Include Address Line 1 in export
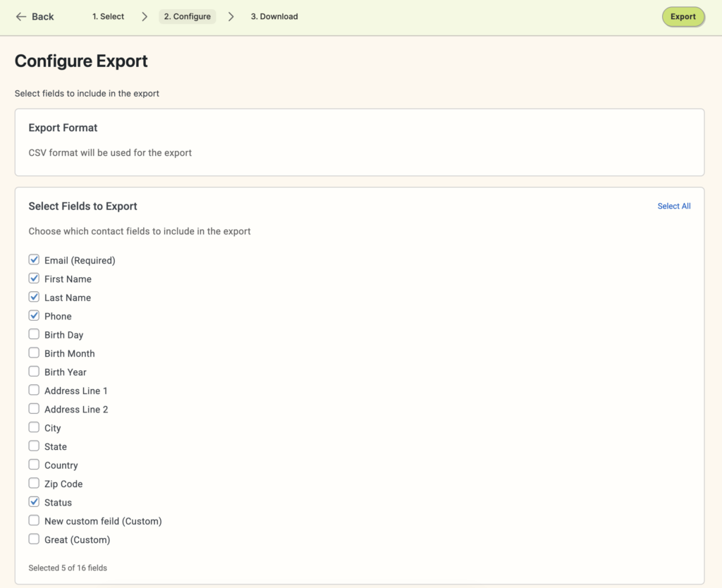The height and width of the screenshot is (588, 722). pos(34,390)
